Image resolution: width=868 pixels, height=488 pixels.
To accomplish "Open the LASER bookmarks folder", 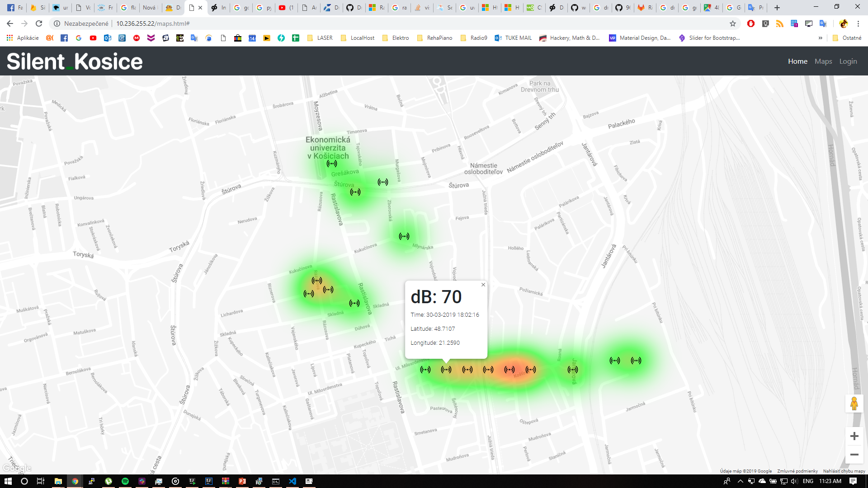I will click(320, 38).
